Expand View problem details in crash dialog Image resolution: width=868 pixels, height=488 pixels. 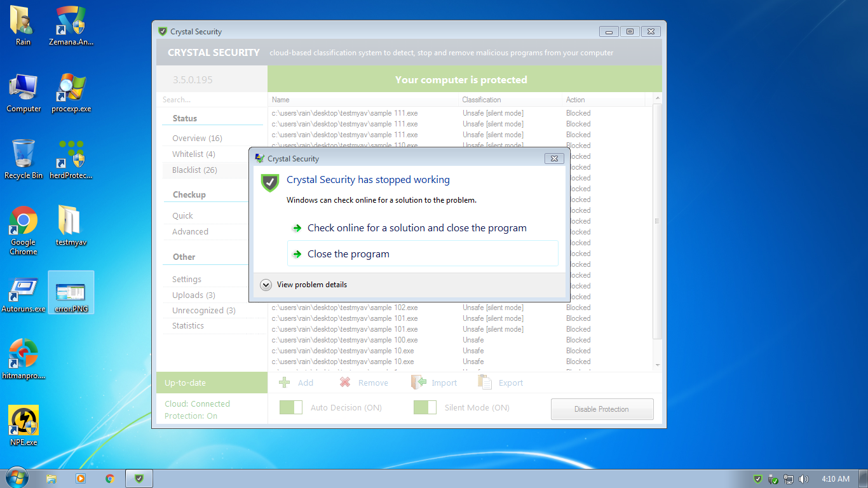[304, 285]
